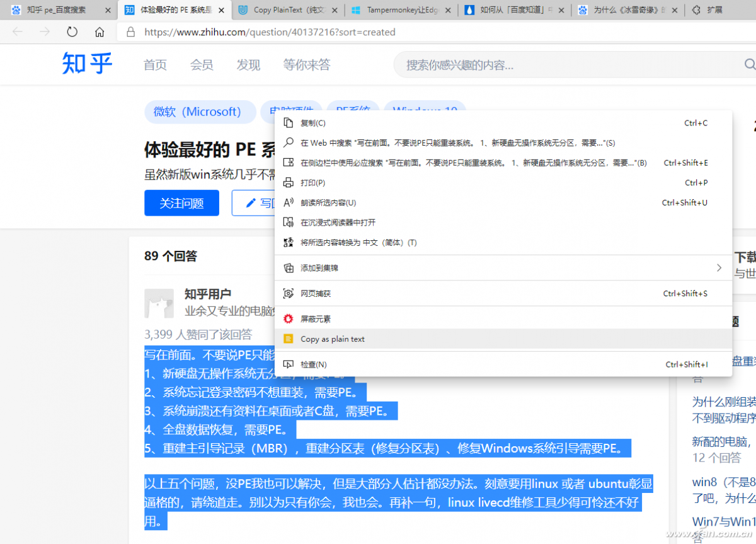756x544 pixels.
Task: Expand the 添加到集锦 submenu arrow
Action: 719,268
